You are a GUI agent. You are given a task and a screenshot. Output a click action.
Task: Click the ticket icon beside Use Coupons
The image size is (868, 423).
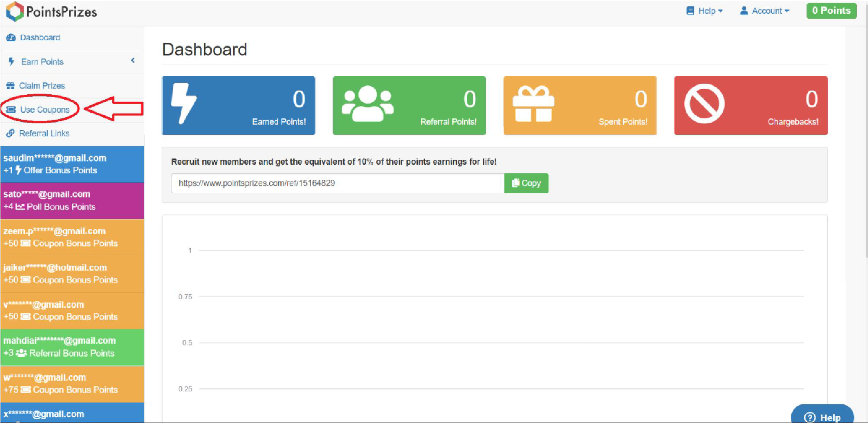click(x=11, y=110)
